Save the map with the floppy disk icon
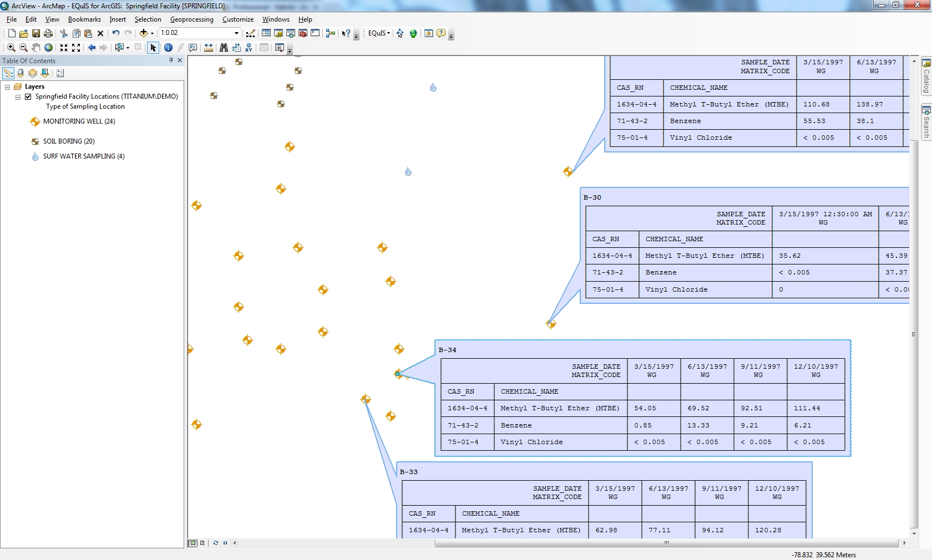 coord(36,33)
